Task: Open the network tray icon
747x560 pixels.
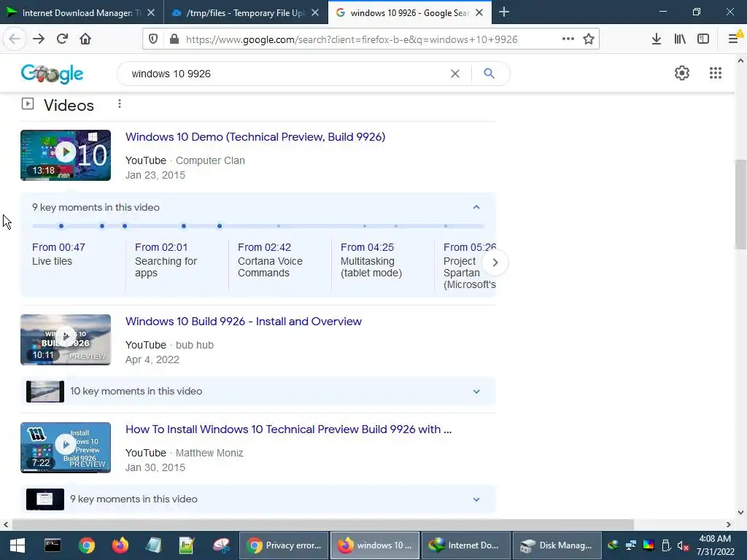Action: tap(631, 545)
